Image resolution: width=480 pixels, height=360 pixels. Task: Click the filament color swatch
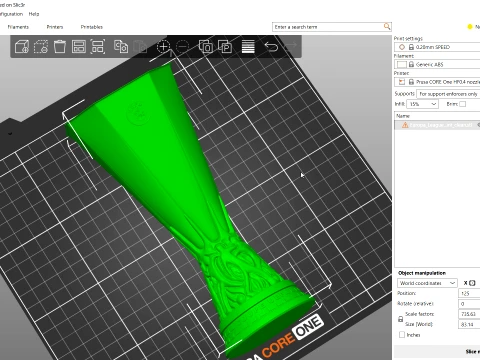tap(402, 64)
